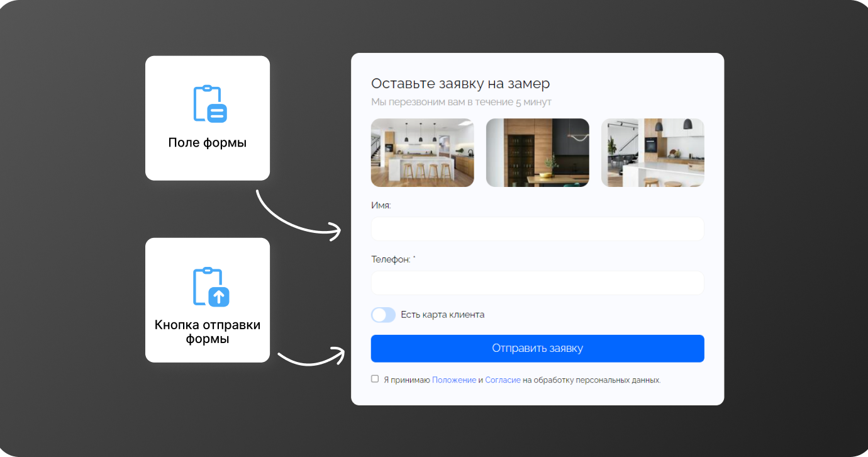Screen dimensions: 868x457
Task: Click the 'Оставьте заявку на замер' heading
Action: tap(460, 84)
